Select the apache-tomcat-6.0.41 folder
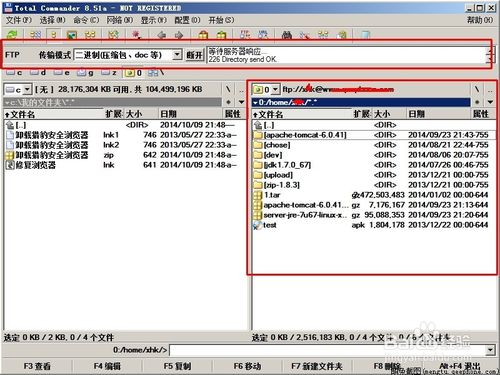 [373, 135]
